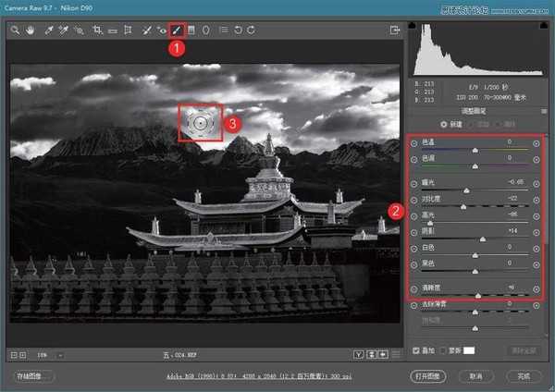The image size is (555, 392).
Task: Select the Radial Filter tool
Action: (205, 31)
